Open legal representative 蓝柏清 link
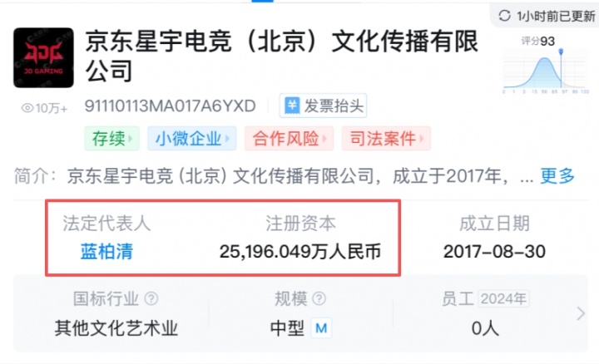Screen dimensions: 599x364 click(106, 252)
